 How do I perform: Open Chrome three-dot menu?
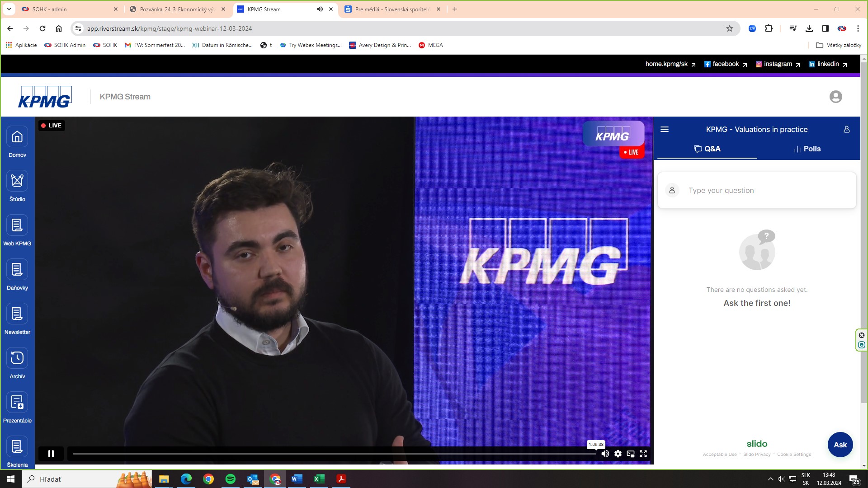(x=858, y=28)
